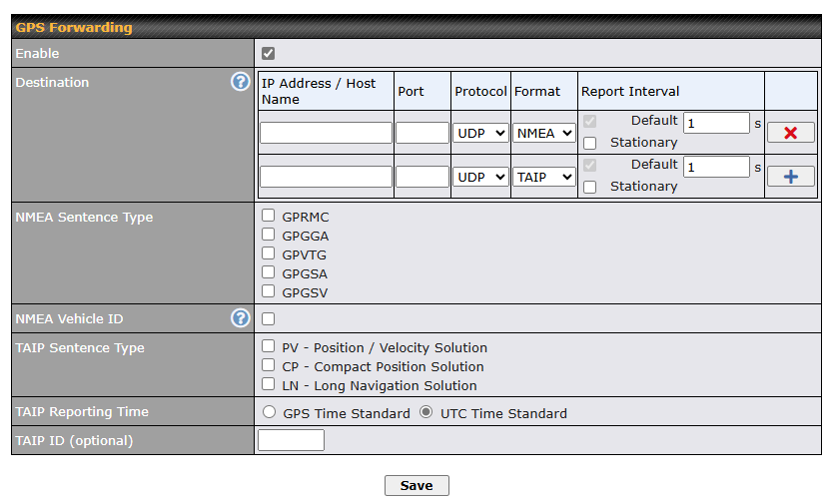The width and height of the screenshot is (836, 504).
Task: Open the Destination help icon
Action: pyautogui.click(x=241, y=82)
